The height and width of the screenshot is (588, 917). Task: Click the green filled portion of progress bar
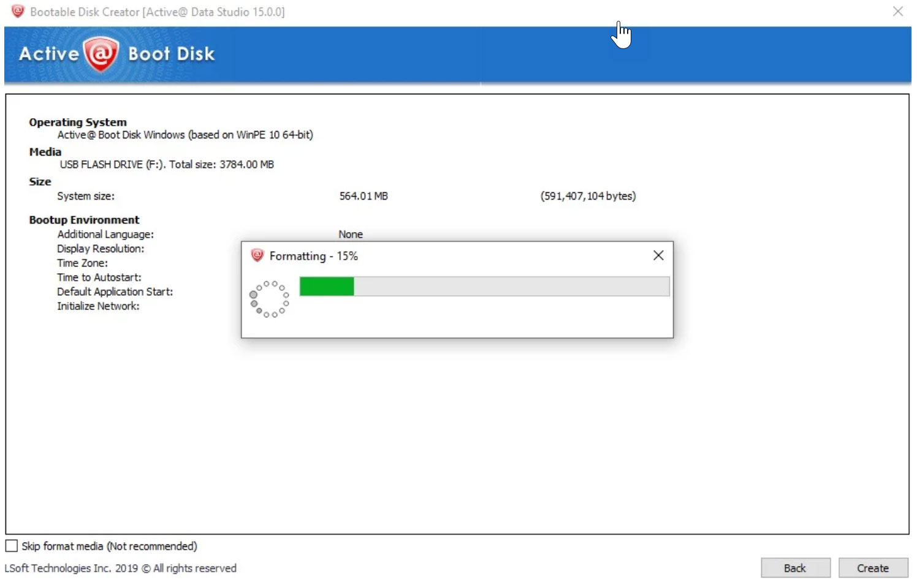326,286
